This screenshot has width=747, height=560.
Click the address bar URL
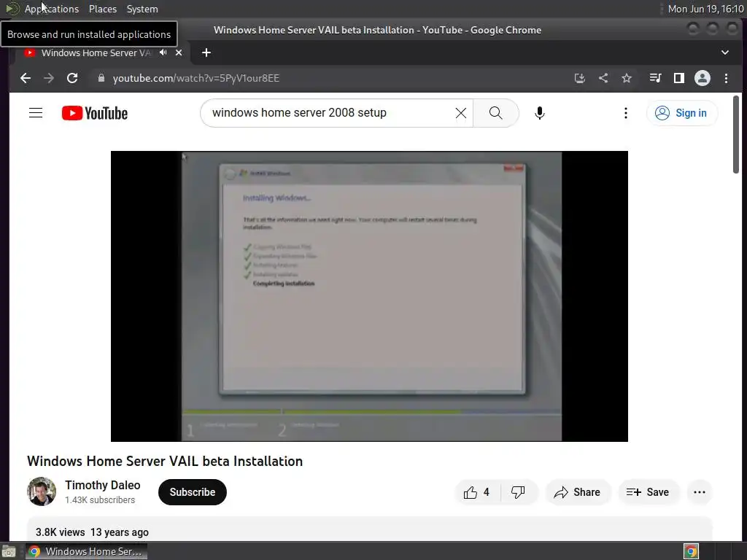tap(196, 78)
